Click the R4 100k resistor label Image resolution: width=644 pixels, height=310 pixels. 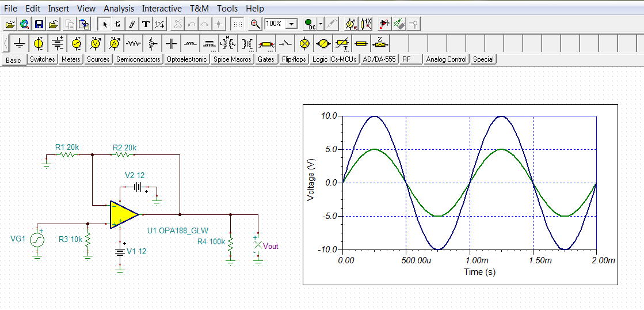point(211,242)
